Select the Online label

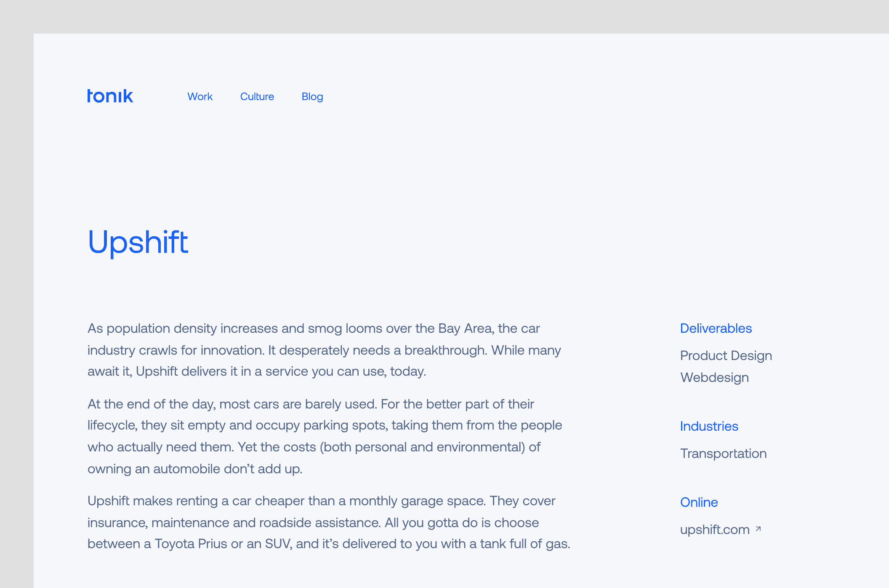[699, 502]
